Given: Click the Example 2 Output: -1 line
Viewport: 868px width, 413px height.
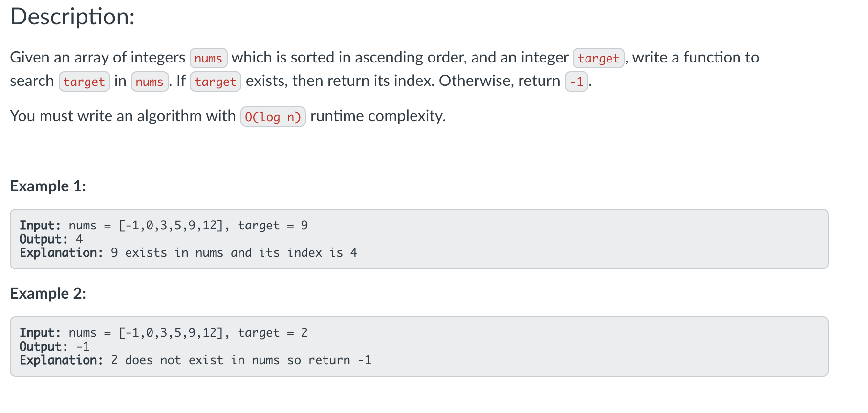Looking at the screenshot, I should (x=55, y=347).
